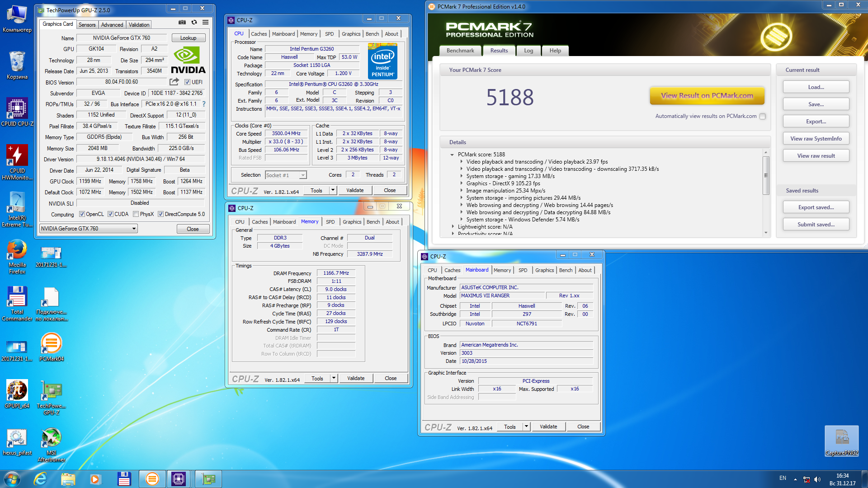Open the Graphics tab in Mainboard window

coord(544,270)
